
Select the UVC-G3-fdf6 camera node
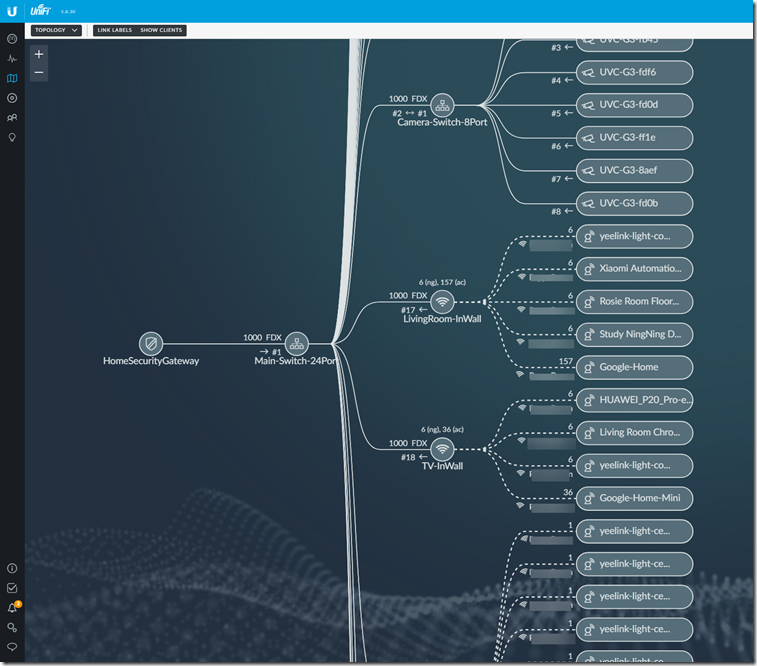click(x=635, y=72)
